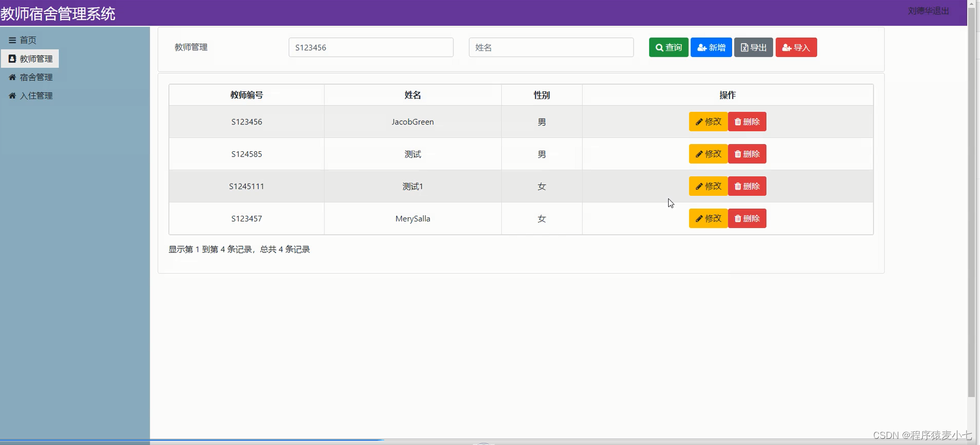Screen dimensions: 980x445
Task: Focus the 姓名 search input field
Action: point(551,47)
